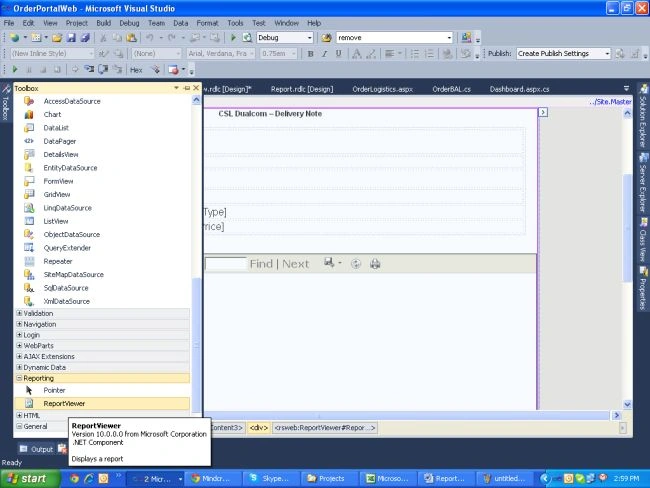The image size is (650, 488).
Task: Toggle Underline formatting button
Action: [338, 53]
